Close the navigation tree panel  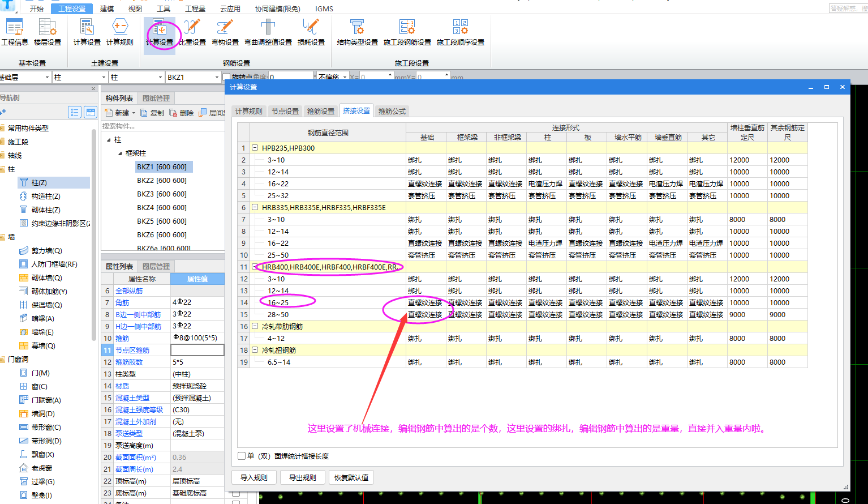(93, 88)
